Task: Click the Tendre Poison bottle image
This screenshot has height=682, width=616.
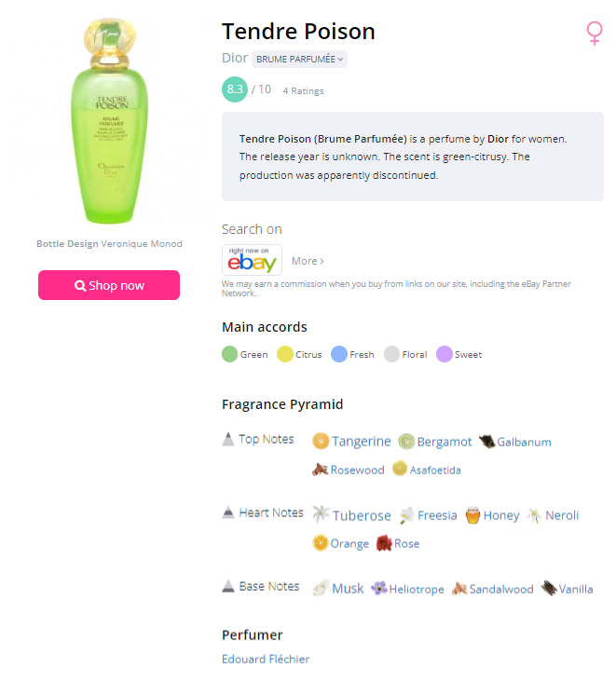Action: (x=109, y=120)
